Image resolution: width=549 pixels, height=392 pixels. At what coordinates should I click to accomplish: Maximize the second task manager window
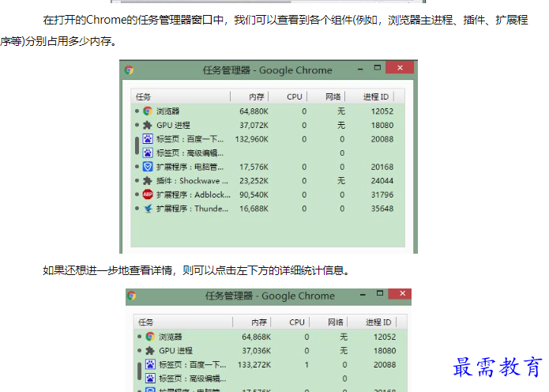[379, 293]
